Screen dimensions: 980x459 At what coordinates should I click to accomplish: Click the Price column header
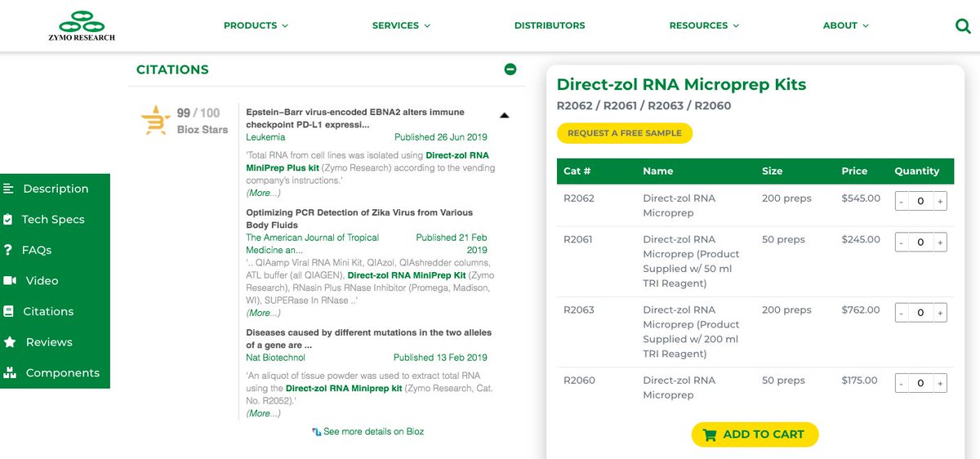pyautogui.click(x=854, y=172)
